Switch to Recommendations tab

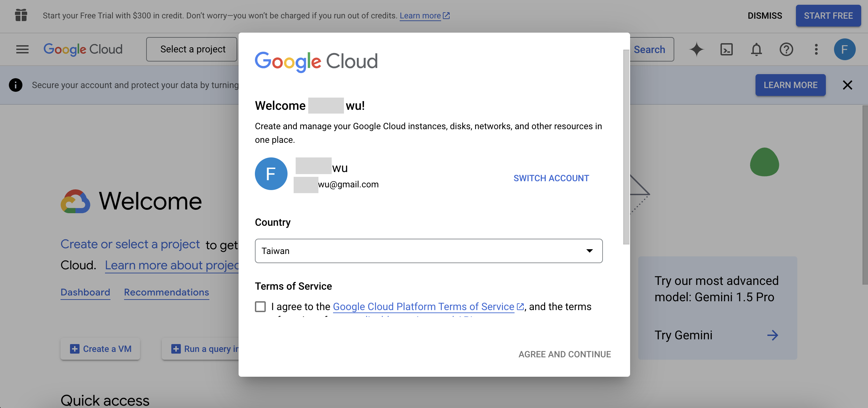167,292
